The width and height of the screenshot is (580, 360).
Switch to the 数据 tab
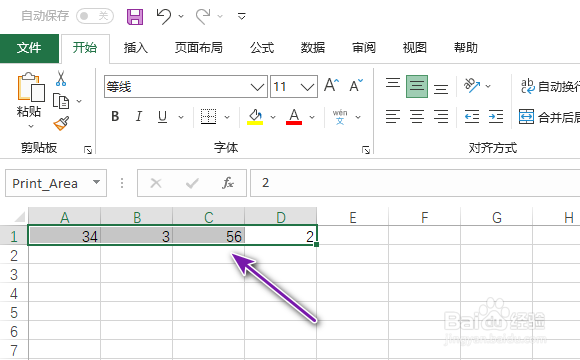pos(313,48)
